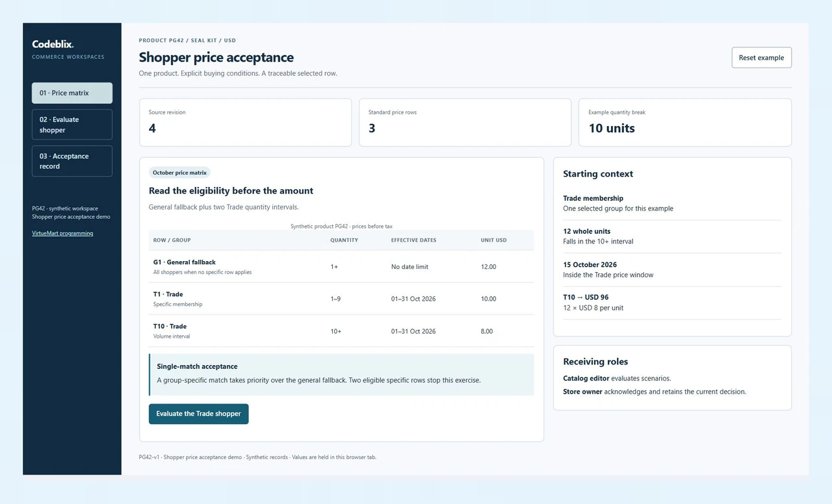Click the No date limit cell
The width and height of the screenshot is (832, 504).
409,267
